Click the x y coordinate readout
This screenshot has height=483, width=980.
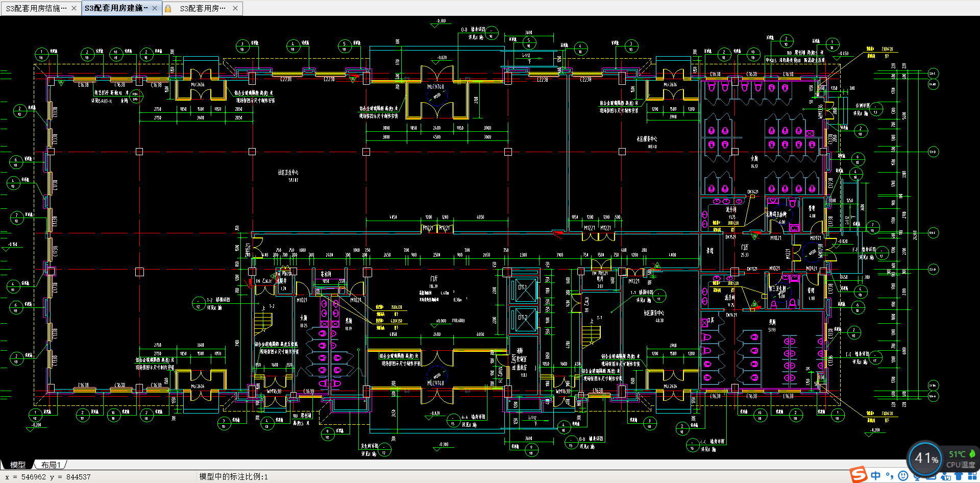click(x=48, y=477)
